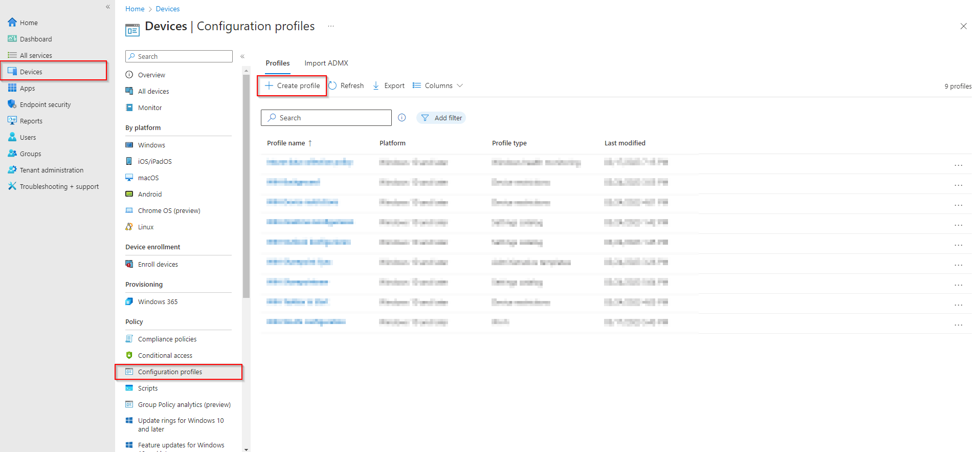
Task: Focus the Devices menu search box
Action: [179, 56]
